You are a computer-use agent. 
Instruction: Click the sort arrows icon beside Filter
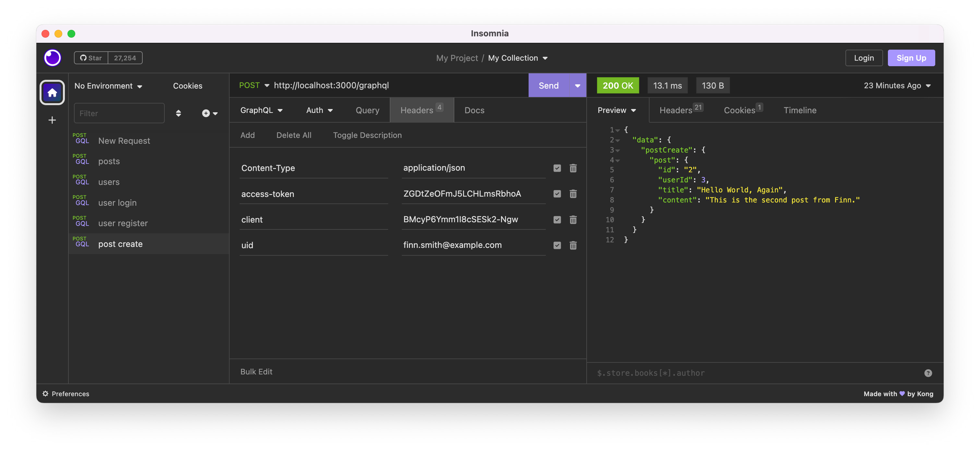(x=178, y=113)
